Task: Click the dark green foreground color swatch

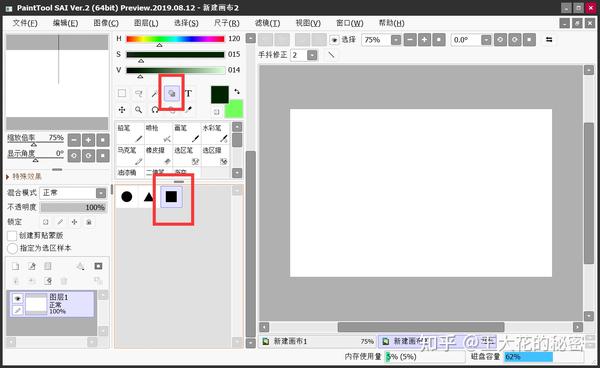Action: point(220,94)
